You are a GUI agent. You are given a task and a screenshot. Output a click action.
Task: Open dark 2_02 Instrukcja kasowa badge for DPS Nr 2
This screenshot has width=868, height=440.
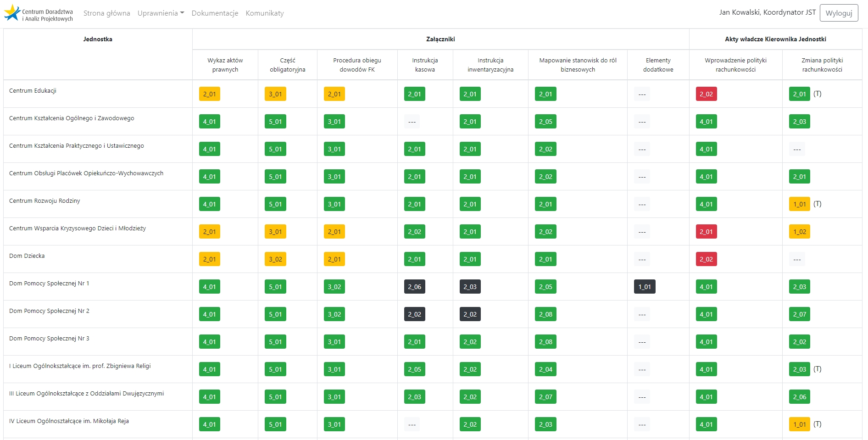(x=415, y=314)
